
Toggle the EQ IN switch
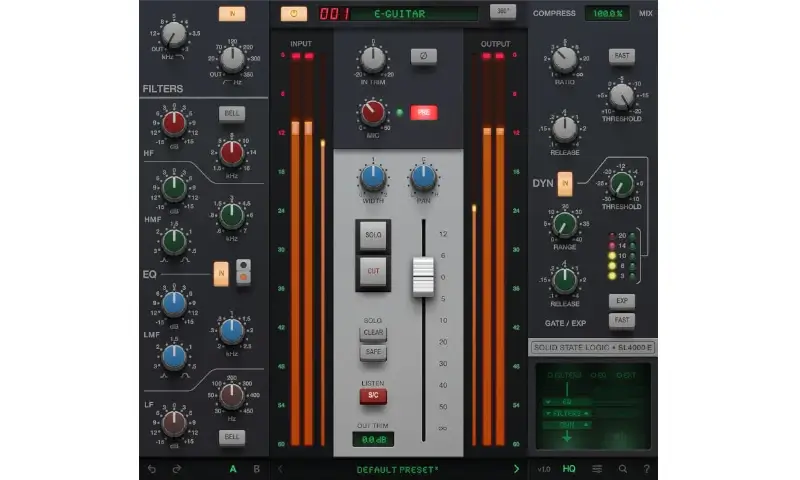tap(222, 271)
